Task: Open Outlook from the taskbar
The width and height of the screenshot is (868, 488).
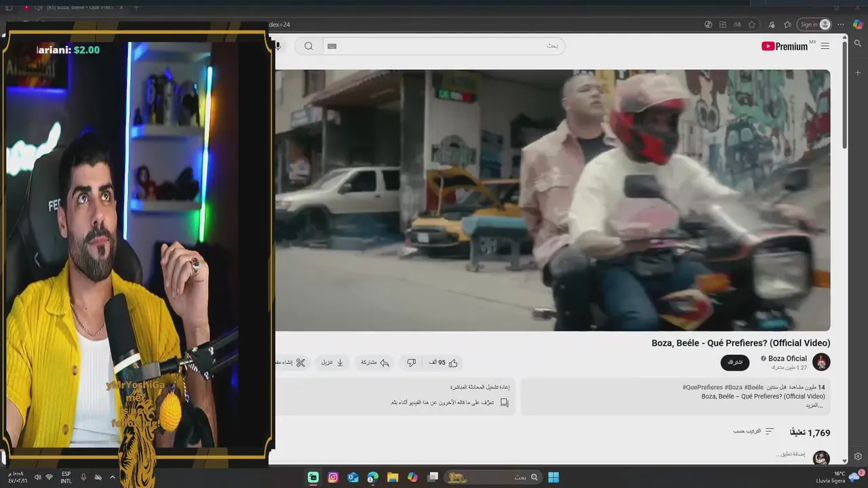Action: 353,477
